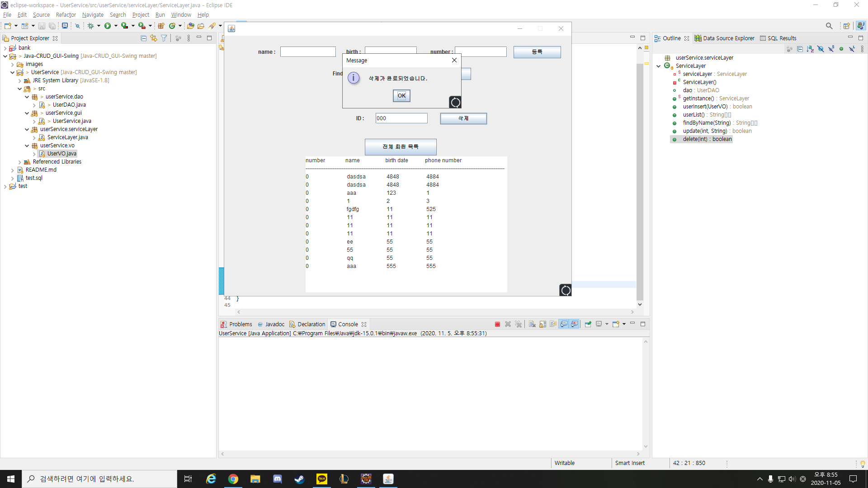The image size is (868, 488).
Task: Toggle Link with Editor in Project Explorer
Action: pyautogui.click(x=154, y=38)
